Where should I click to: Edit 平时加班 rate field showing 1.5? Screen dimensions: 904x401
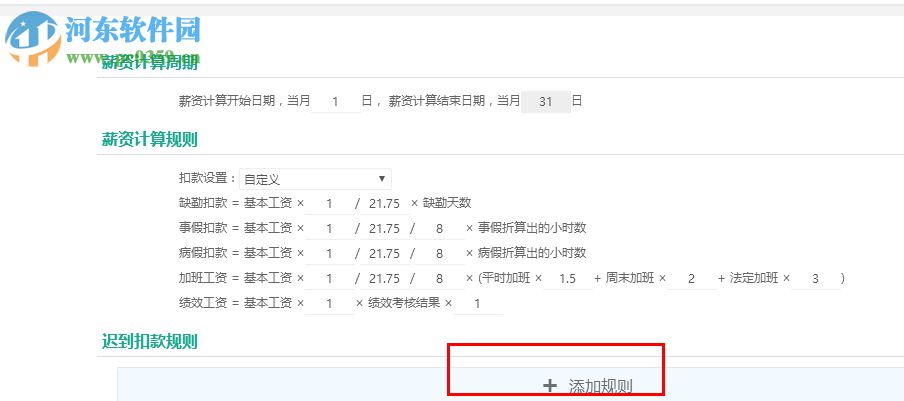click(568, 278)
